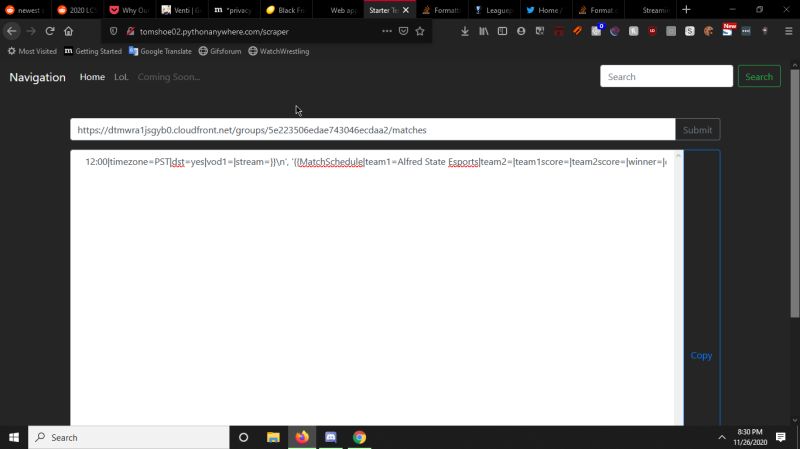
Task: Click the uBlock Origin extension icon
Action: point(652,31)
